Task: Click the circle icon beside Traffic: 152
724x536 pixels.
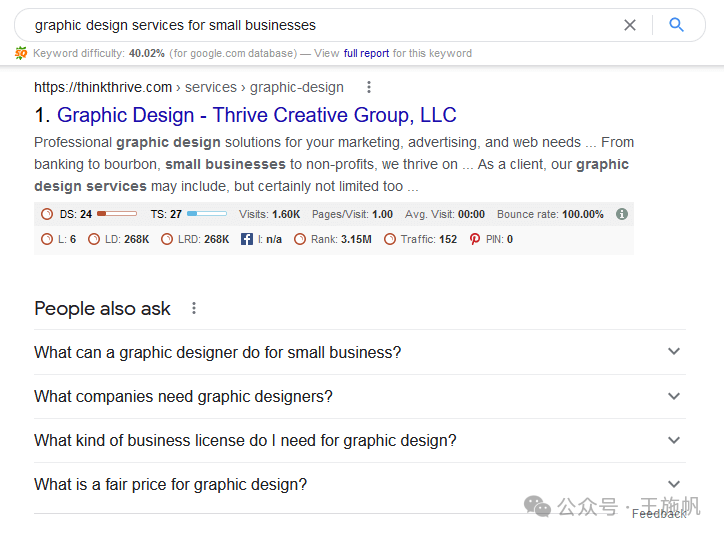Action: tap(390, 239)
